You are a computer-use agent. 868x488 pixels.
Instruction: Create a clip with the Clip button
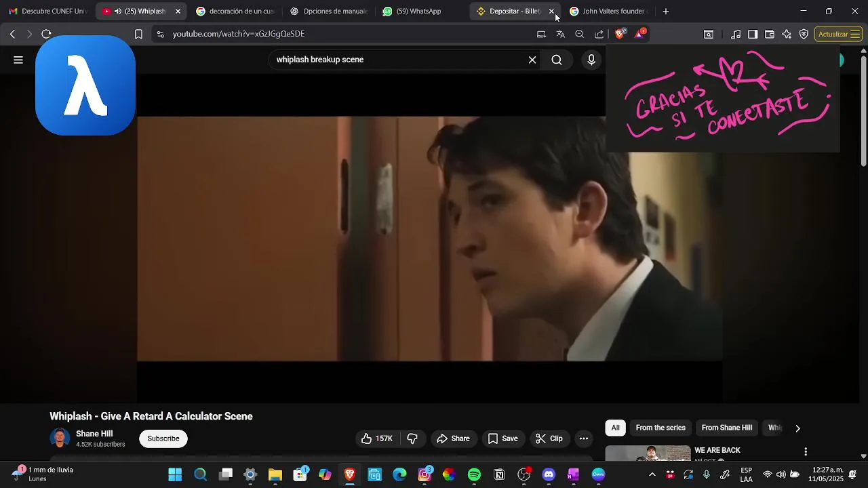coord(549,439)
